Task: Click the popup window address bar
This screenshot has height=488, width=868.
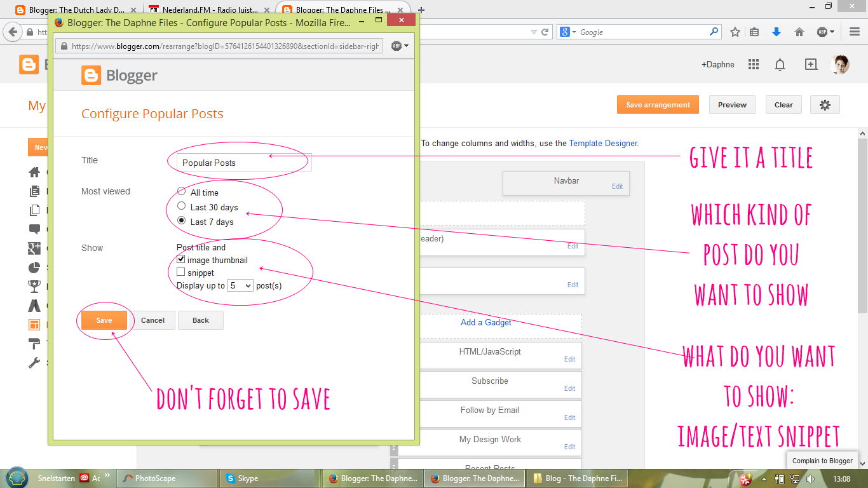Action: tap(220, 46)
